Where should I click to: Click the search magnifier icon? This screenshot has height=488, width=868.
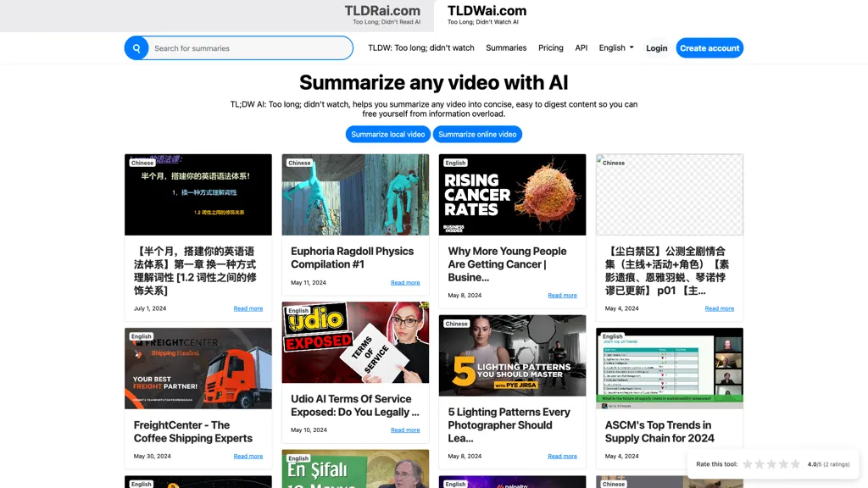(136, 48)
